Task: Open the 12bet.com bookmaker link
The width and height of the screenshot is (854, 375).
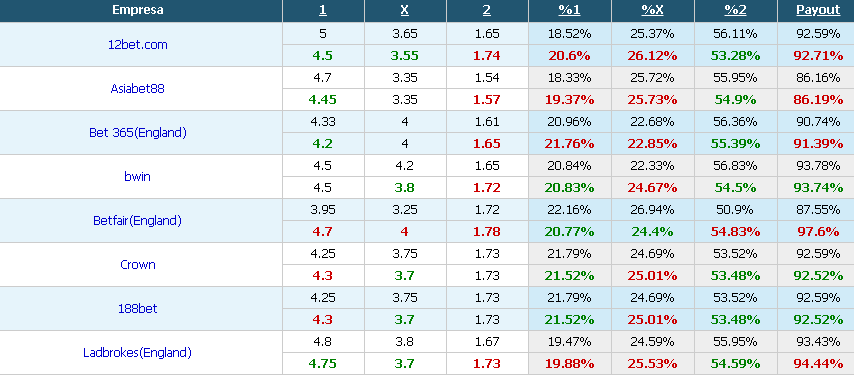Action: (138, 45)
